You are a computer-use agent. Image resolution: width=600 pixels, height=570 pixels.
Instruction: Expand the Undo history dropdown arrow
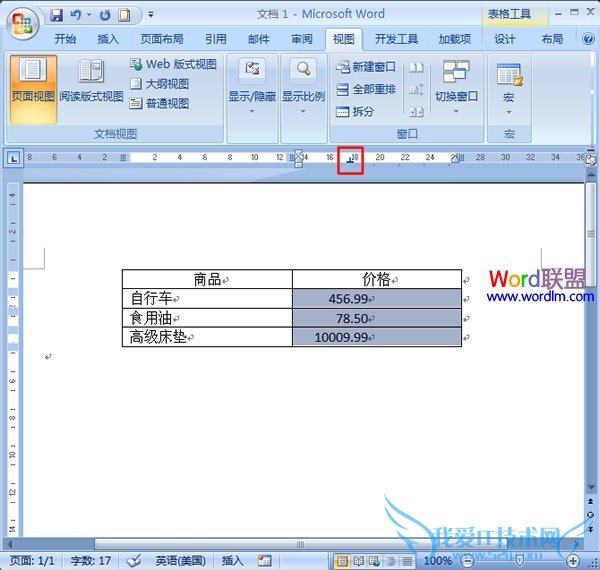click(x=89, y=15)
